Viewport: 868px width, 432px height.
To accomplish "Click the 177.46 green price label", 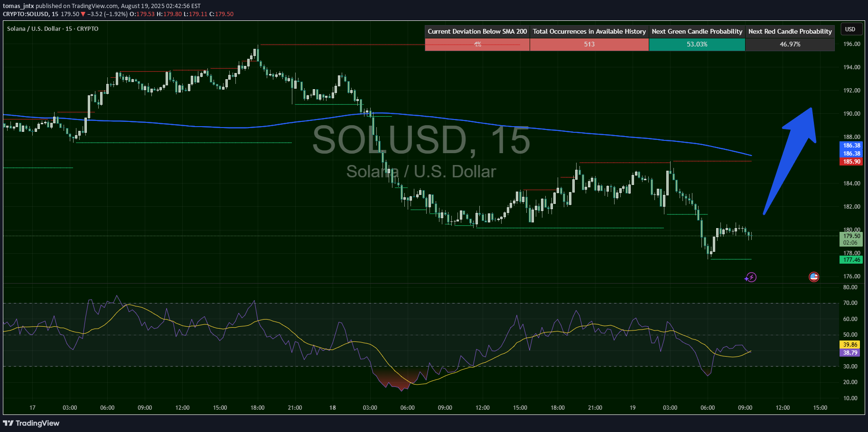I will coord(851,260).
